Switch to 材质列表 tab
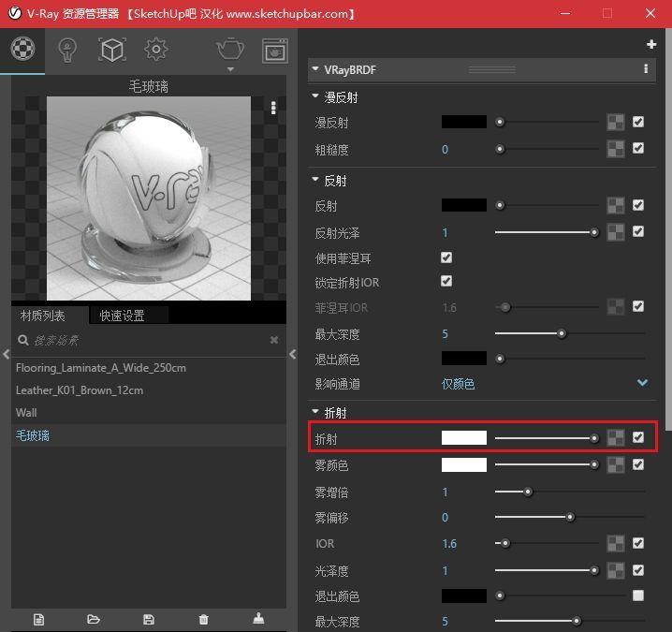This screenshot has width=672, height=632. [x=42, y=316]
